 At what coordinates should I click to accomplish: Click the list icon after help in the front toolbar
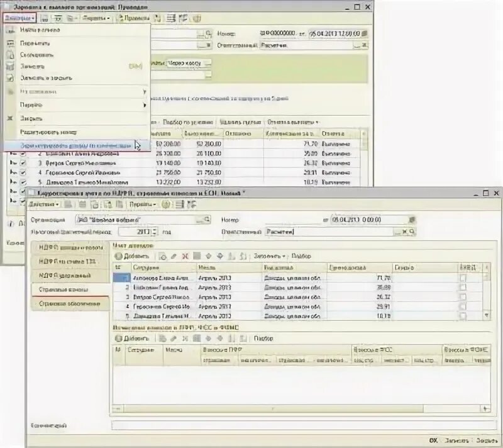pos(180,204)
